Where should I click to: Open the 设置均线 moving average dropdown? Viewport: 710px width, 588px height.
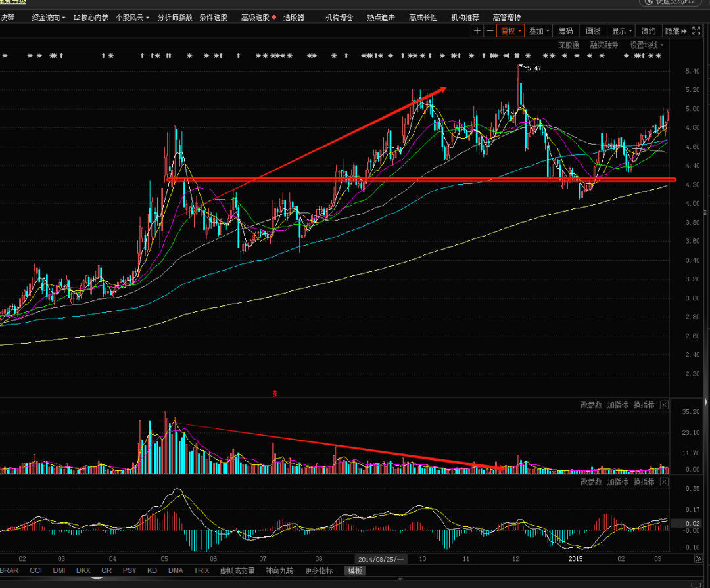[x=647, y=45]
